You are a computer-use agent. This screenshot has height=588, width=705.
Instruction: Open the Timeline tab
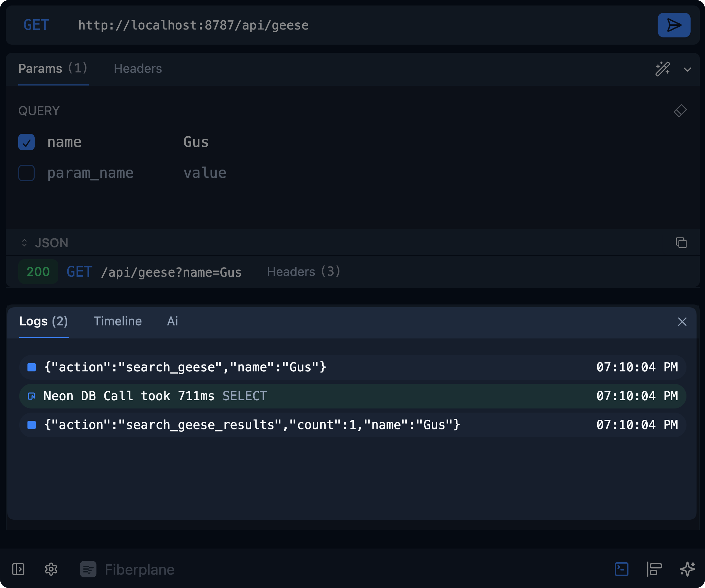click(x=118, y=321)
